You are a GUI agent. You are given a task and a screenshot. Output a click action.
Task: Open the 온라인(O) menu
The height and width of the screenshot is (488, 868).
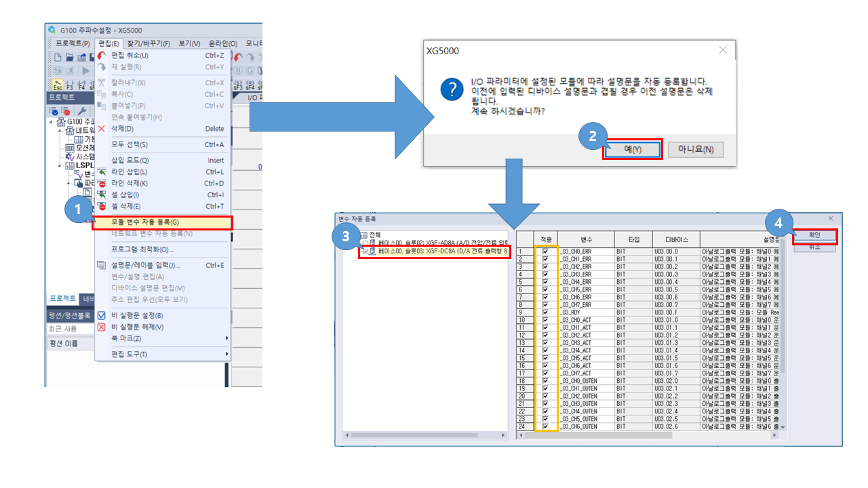click(224, 41)
